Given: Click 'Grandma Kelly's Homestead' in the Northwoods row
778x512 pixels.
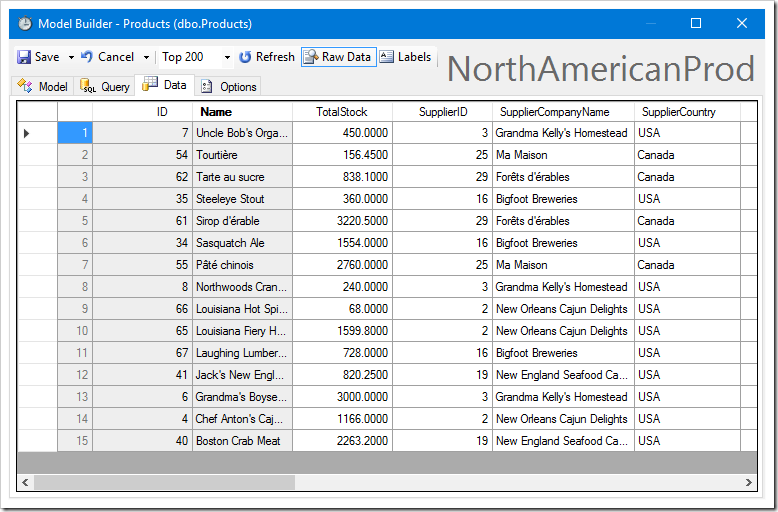Looking at the screenshot, I should (562, 287).
